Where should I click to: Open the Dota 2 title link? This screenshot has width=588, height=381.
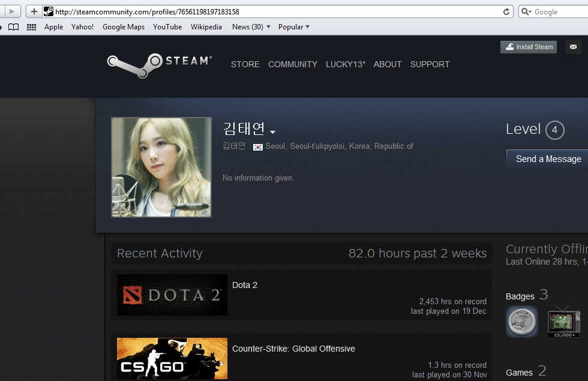click(x=245, y=285)
